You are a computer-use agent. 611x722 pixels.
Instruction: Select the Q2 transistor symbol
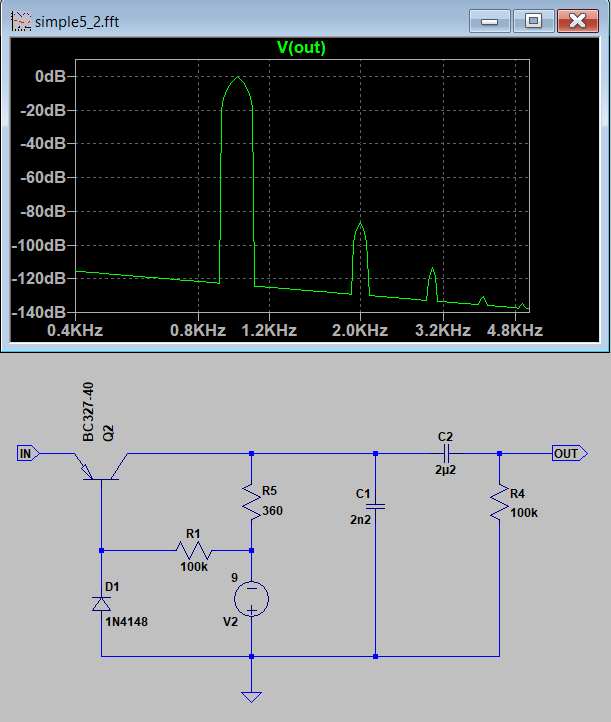101,466
